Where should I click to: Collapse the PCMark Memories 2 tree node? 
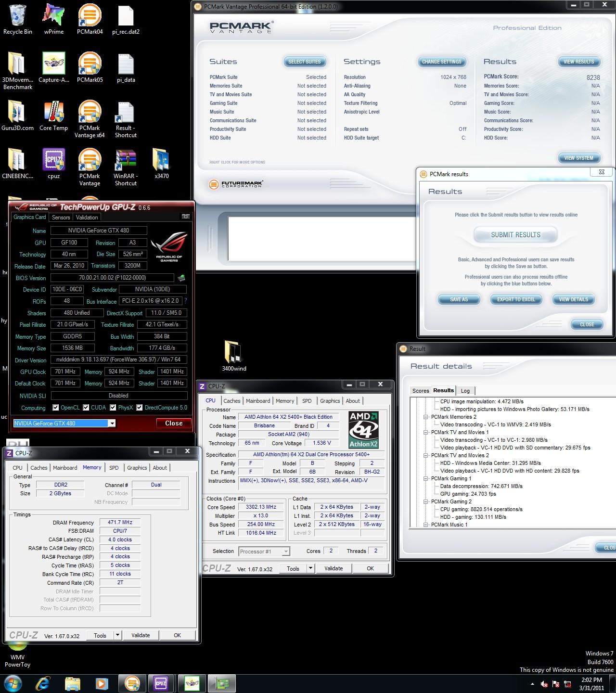click(x=426, y=417)
